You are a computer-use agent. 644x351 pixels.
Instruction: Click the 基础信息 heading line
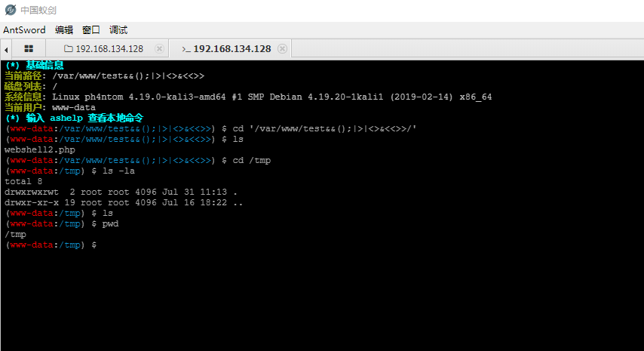tap(35, 66)
